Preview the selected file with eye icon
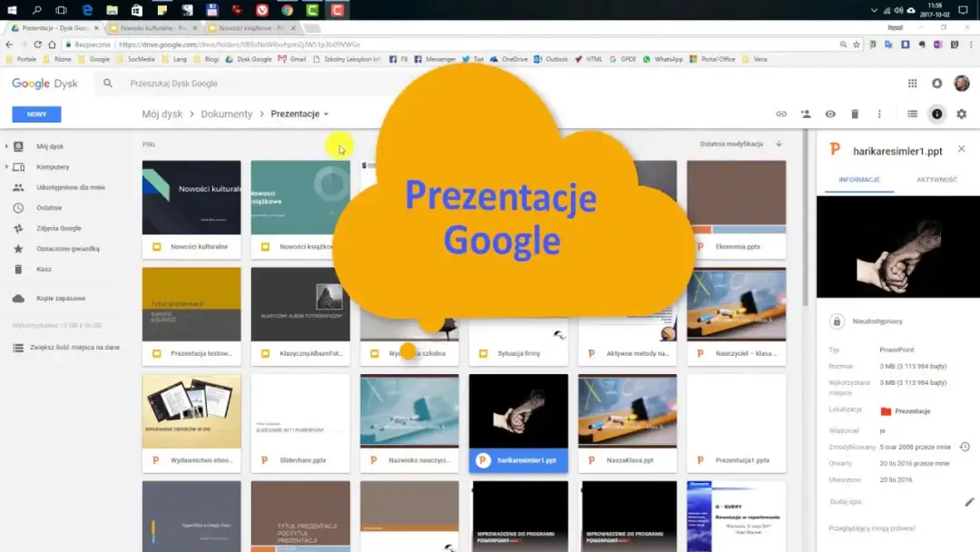 (831, 113)
